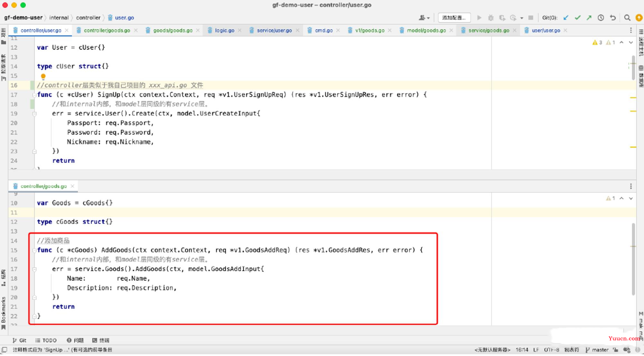The height and width of the screenshot is (356, 644).
Task: Open Search Everywhere magnifier
Action: pos(627,18)
